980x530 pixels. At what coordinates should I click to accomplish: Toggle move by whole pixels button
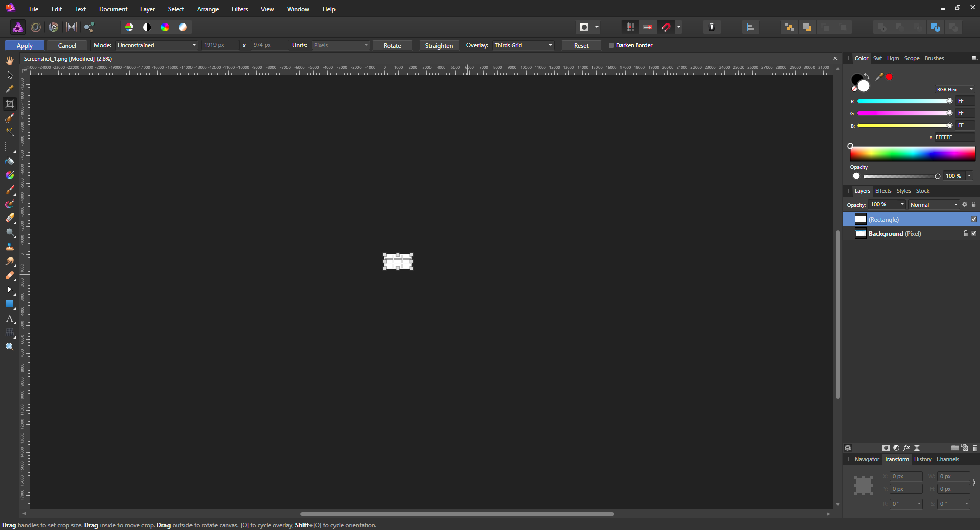pos(648,27)
